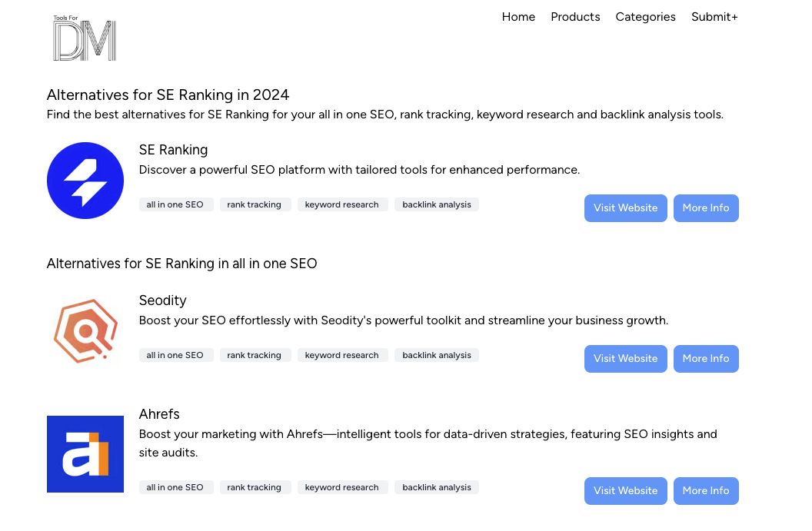Open the Categories navigation item
The height and width of the screenshot is (531, 812).
[x=645, y=17]
